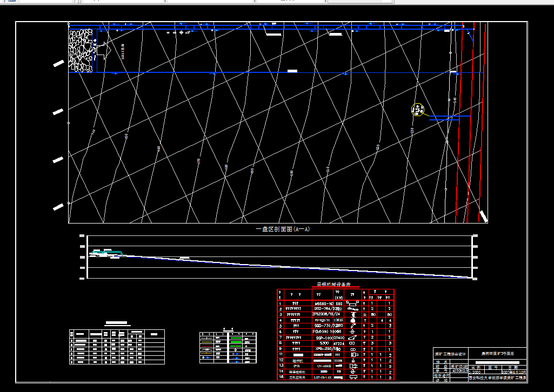Image resolution: width=554 pixels, height=392 pixels.
Task: Select the model cell ZFS2008/16/24 in row 3
Action: click(x=326, y=314)
